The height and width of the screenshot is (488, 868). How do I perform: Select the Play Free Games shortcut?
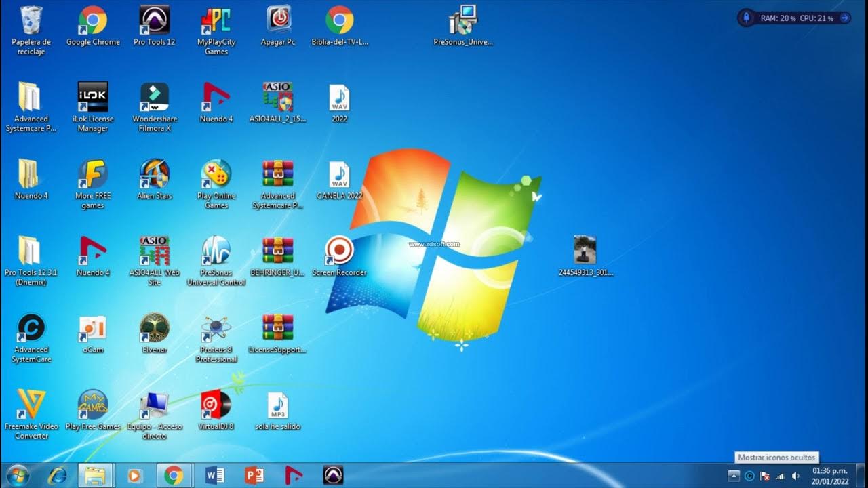pos(93,411)
